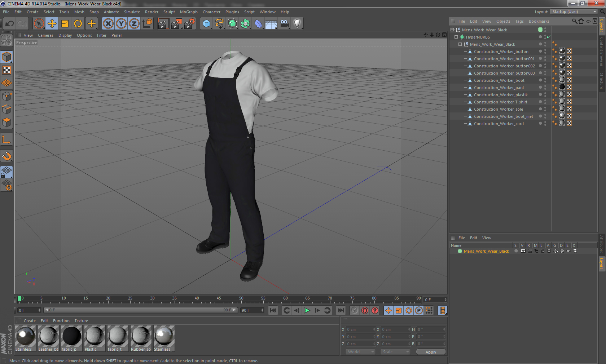Select the Rubber_so material swatch

coord(141,338)
